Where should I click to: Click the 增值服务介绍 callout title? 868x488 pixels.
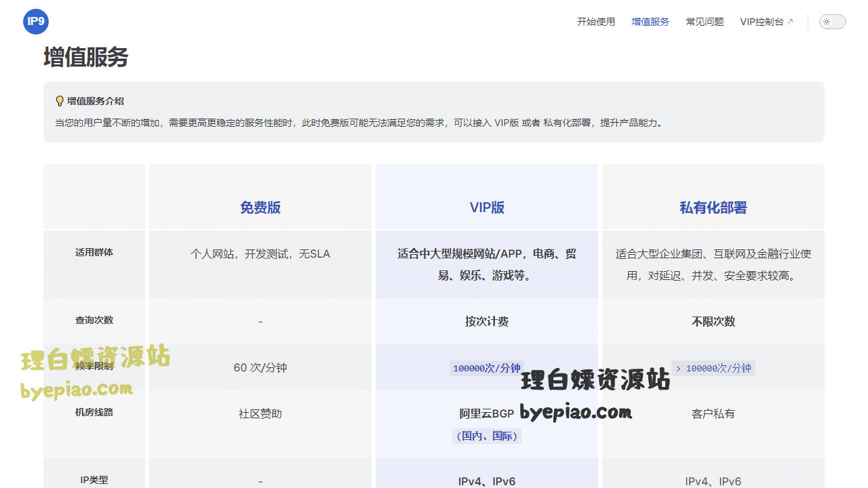(x=96, y=101)
